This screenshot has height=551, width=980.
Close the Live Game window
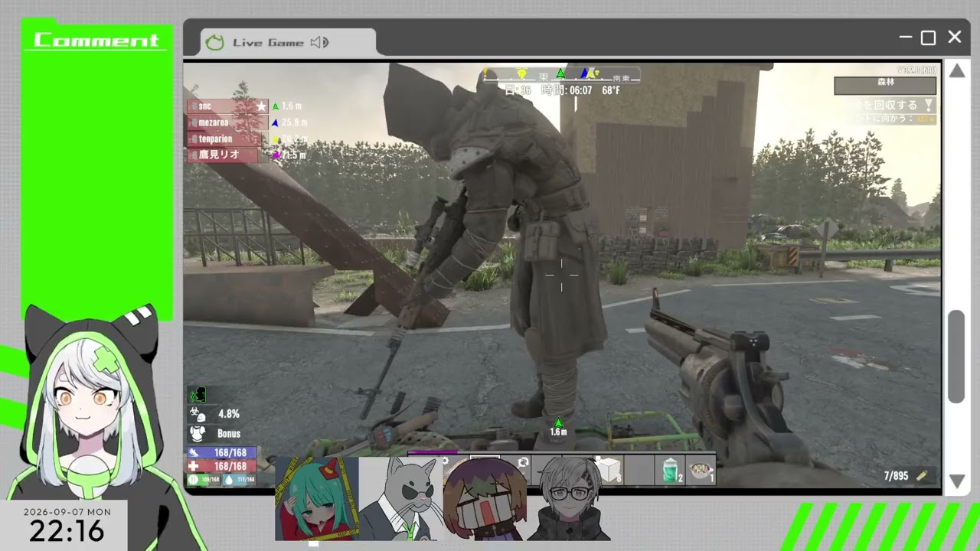click(955, 37)
